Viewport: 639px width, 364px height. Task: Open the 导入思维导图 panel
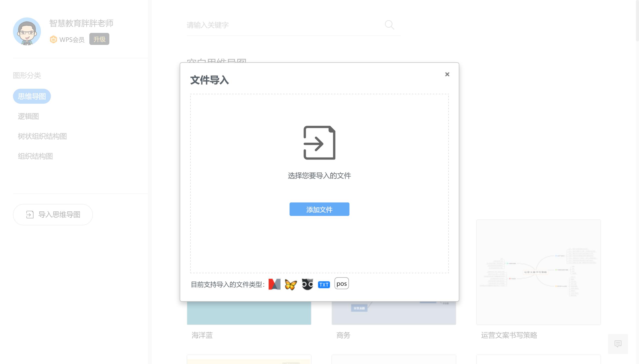pos(53,214)
